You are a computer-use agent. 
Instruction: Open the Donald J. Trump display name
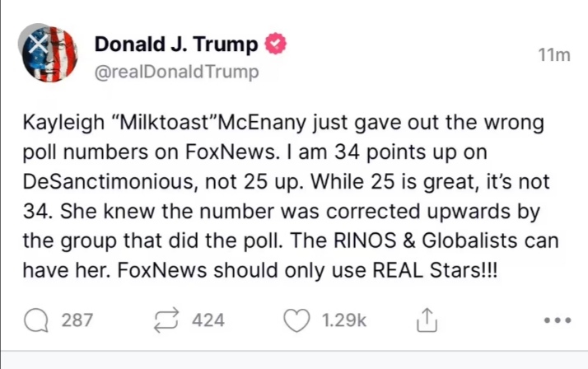(176, 44)
